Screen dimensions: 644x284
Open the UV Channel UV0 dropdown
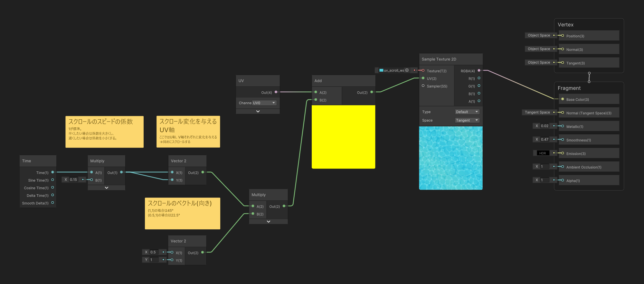(264, 103)
